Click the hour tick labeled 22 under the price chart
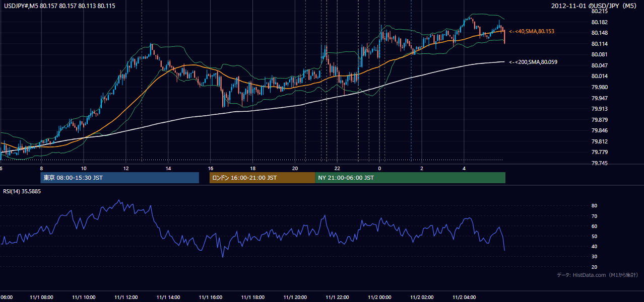This screenshot has height=302, width=644. coord(337,168)
